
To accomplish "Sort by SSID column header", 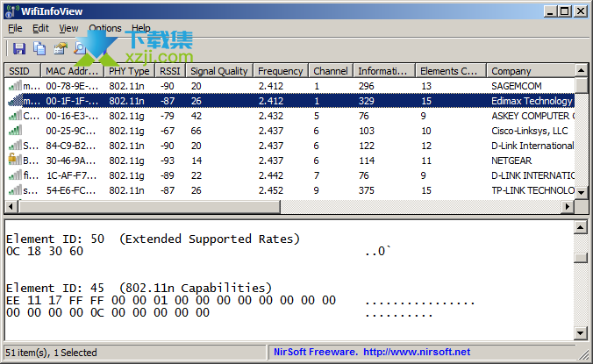I will [x=22, y=71].
